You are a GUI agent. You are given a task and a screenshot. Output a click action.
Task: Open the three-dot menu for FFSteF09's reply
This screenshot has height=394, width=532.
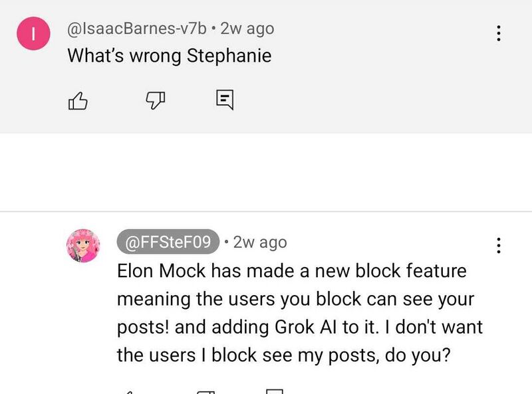[x=498, y=245]
